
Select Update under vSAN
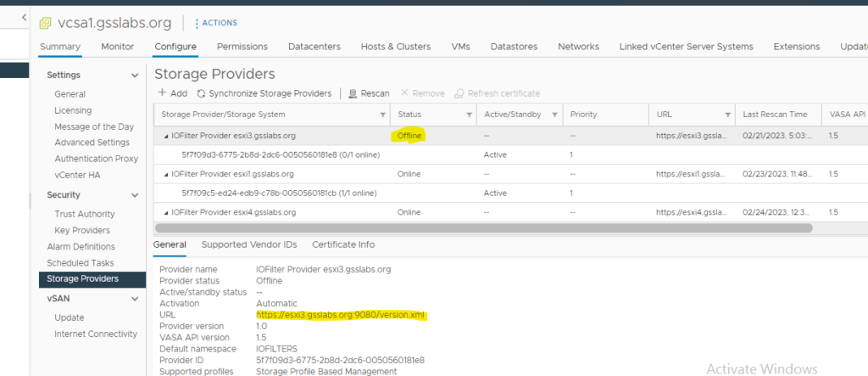coord(70,317)
